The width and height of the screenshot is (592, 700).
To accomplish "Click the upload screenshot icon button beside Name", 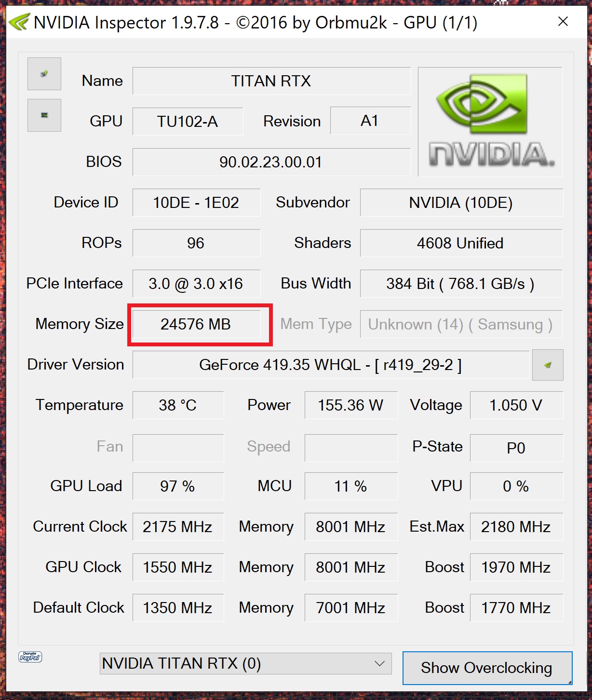I will coord(44,74).
